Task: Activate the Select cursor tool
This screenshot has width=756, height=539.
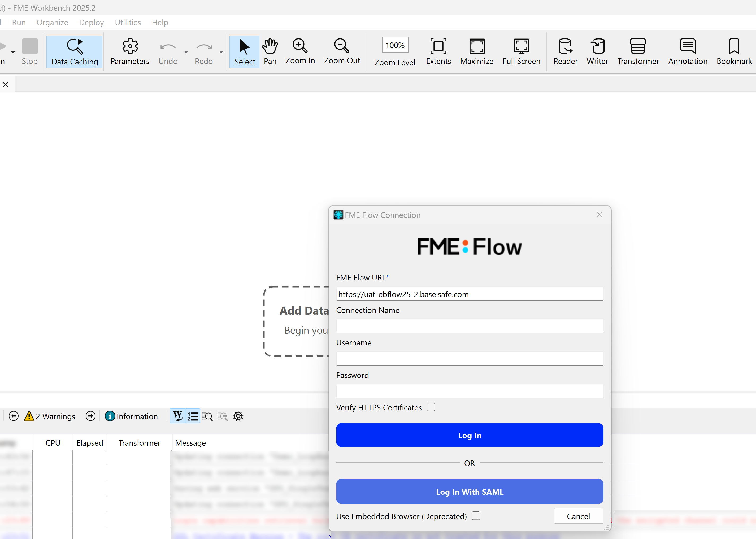Action: 245,51
